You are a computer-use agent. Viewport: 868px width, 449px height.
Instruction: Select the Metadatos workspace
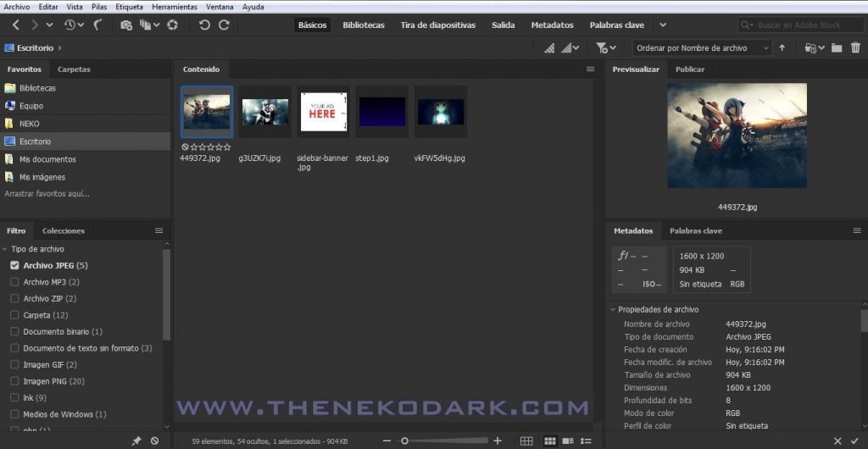click(x=552, y=25)
